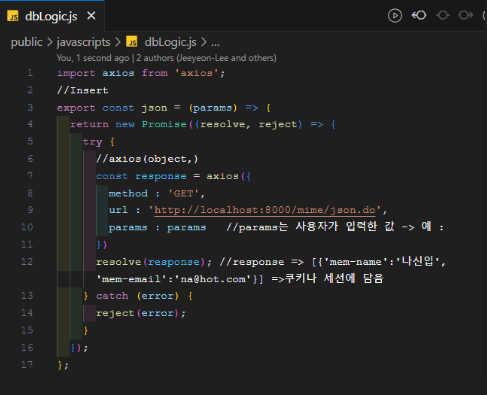Click 'resolve(response)' call on line 12

click(x=150, y=262)
